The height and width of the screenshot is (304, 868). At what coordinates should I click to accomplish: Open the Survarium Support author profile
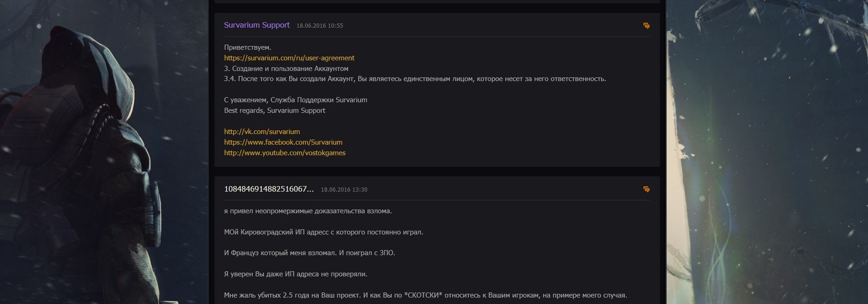[x=257, y=25]
